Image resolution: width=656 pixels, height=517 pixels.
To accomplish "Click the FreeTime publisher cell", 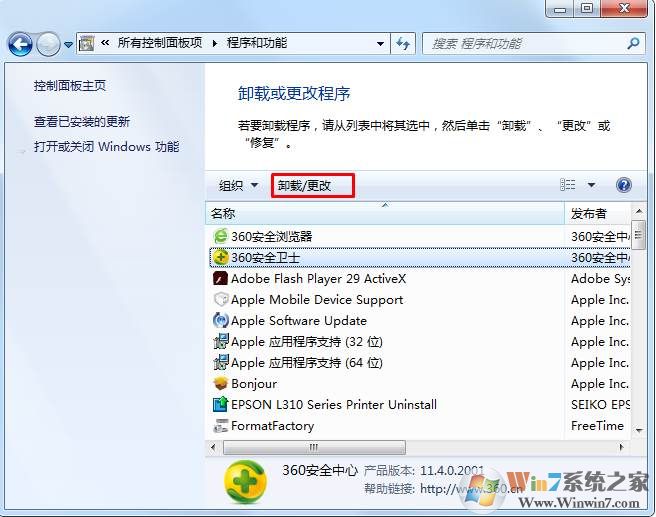I will [597, 426].
